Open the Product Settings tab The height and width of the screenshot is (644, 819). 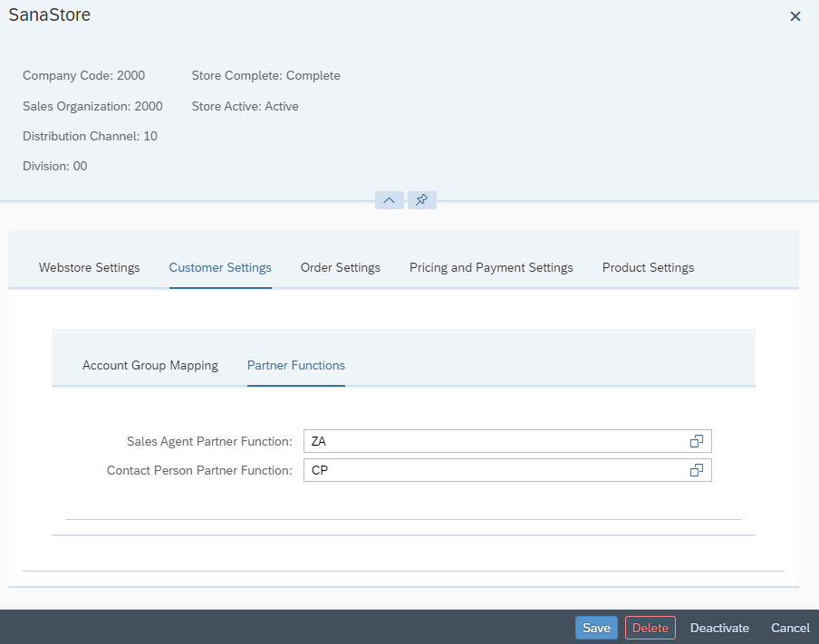(648, 267)
